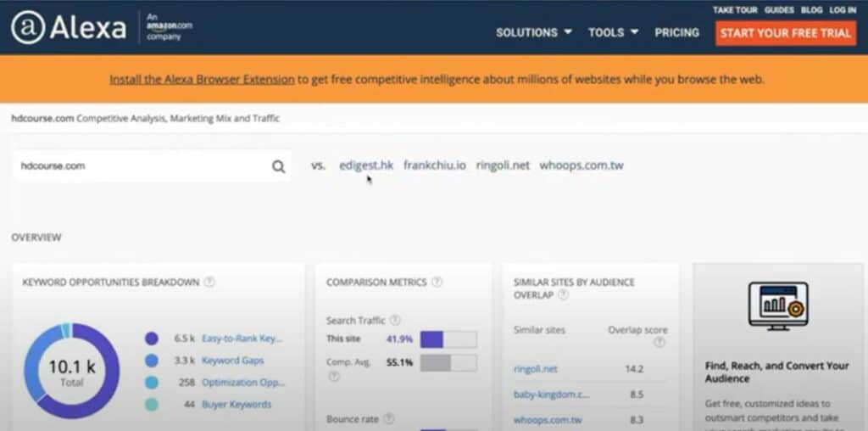
Task: Compare against edigest.hk
Action: click(366, 165)
